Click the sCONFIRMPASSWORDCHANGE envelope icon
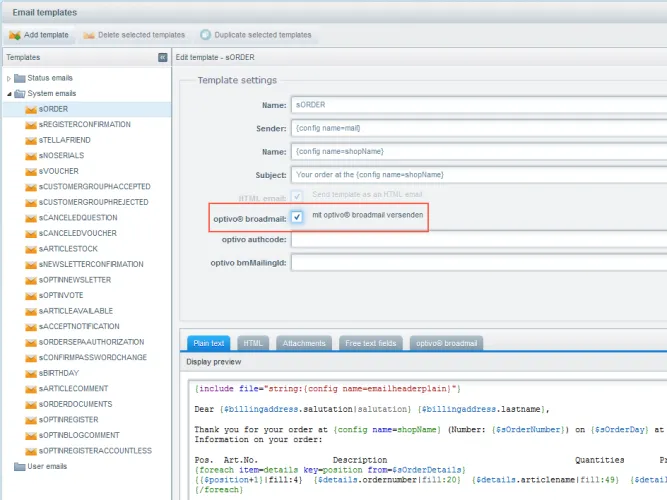This screenshot has height=500, width=667. pos(31,358)
